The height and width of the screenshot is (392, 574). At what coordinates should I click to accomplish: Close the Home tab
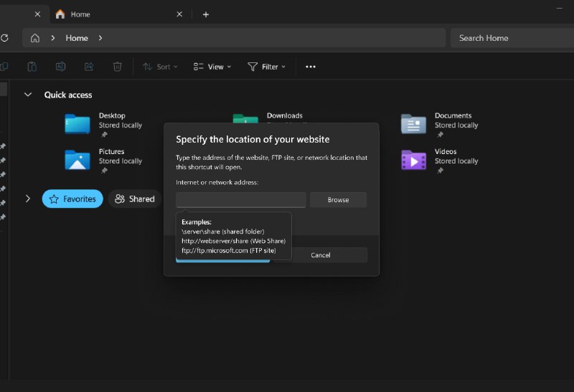[179, 14]
